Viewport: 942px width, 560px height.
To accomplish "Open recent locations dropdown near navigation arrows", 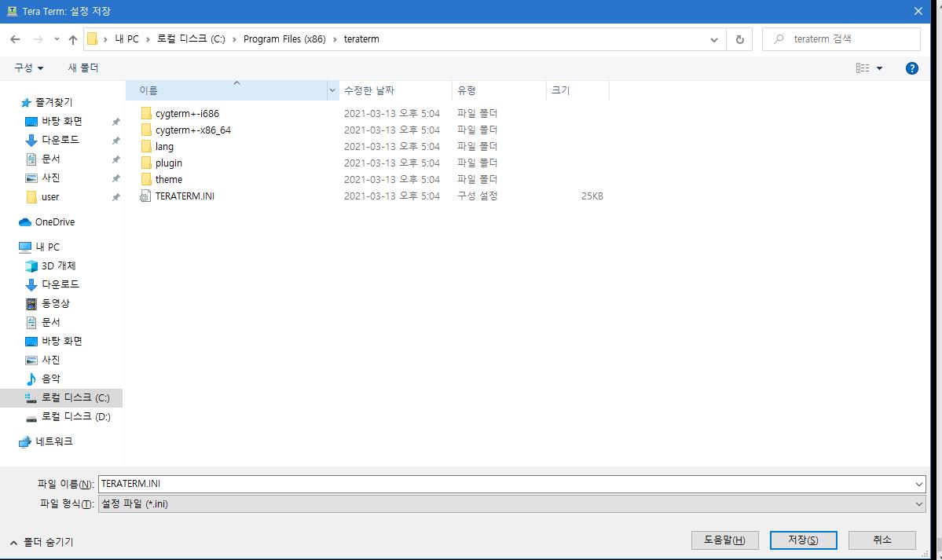I will point(57,39).
